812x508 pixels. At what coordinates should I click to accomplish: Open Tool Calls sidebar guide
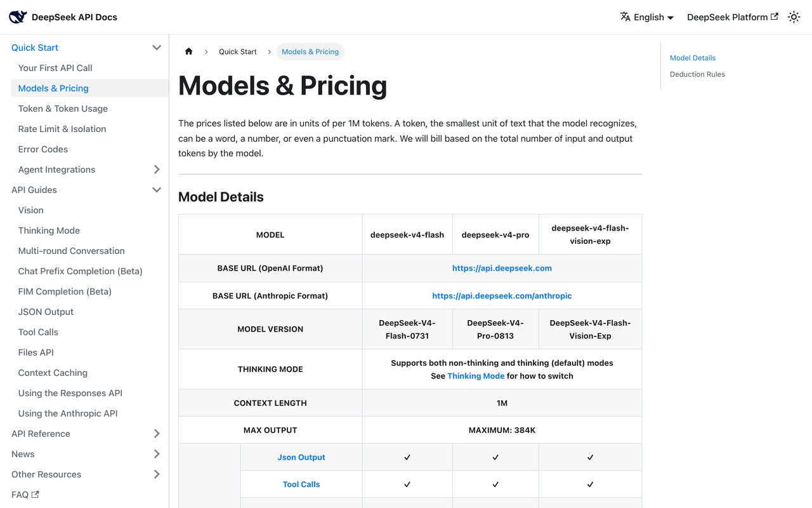coord(38,332)
